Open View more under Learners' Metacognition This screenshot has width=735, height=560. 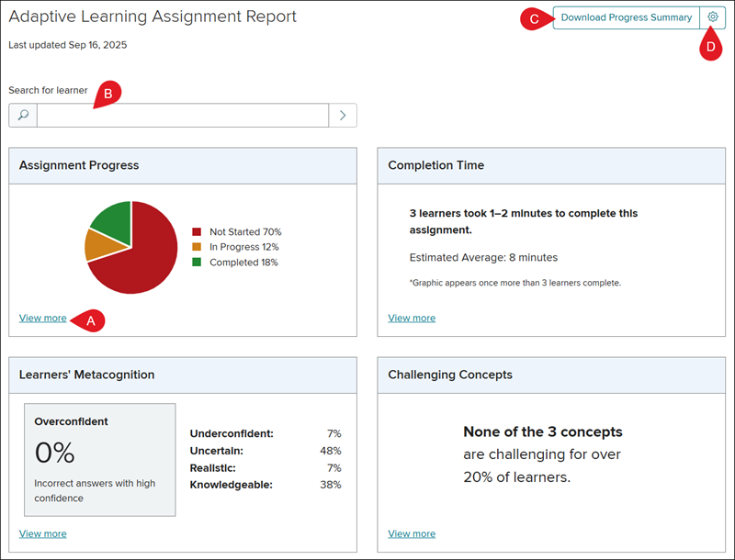(42, 533)
